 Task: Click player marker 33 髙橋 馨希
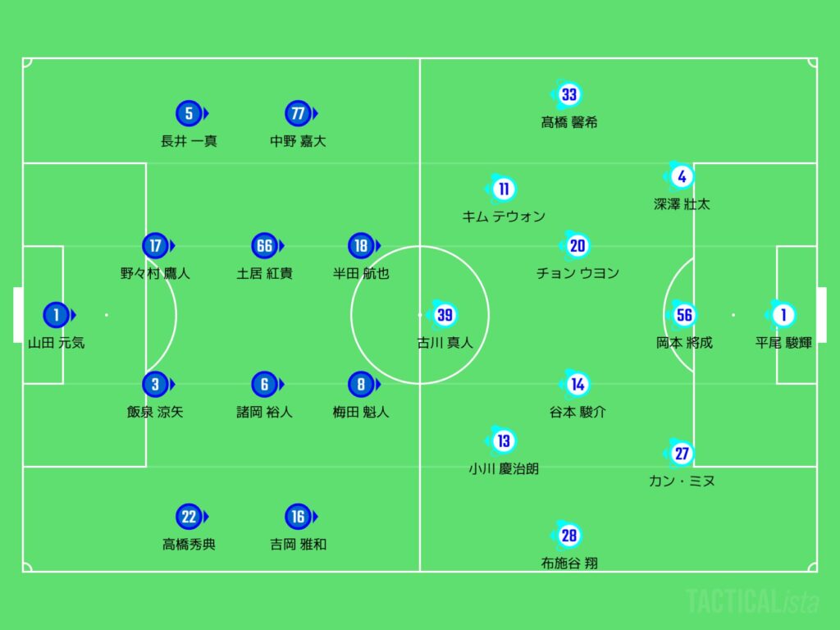(568, 94)
